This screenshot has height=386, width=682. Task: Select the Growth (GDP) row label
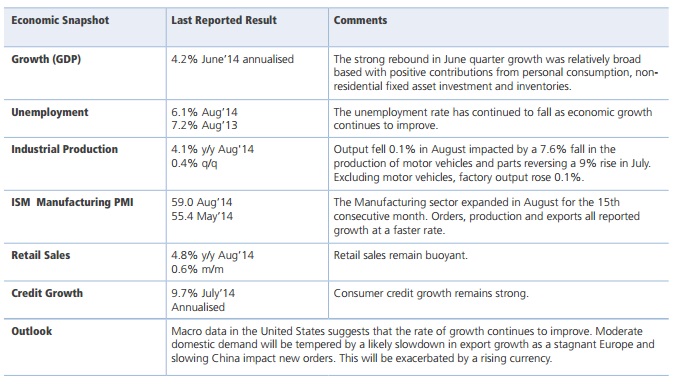[46, 59]
